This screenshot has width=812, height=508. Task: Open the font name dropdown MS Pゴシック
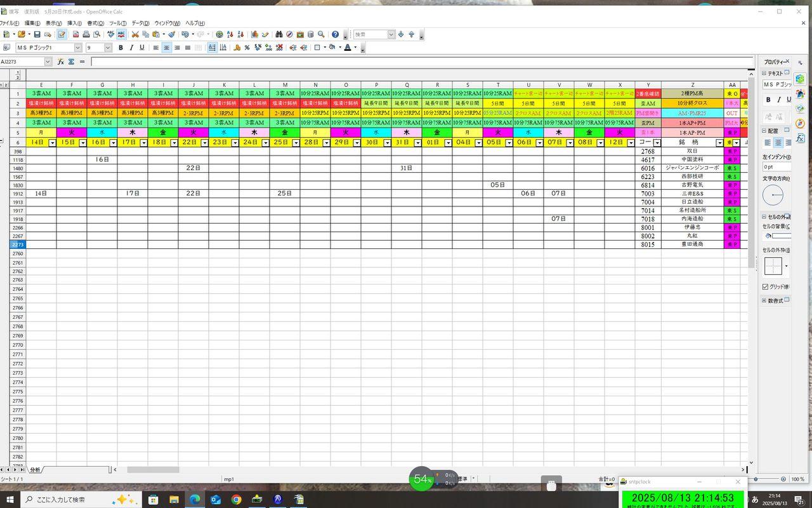point(78,48)
